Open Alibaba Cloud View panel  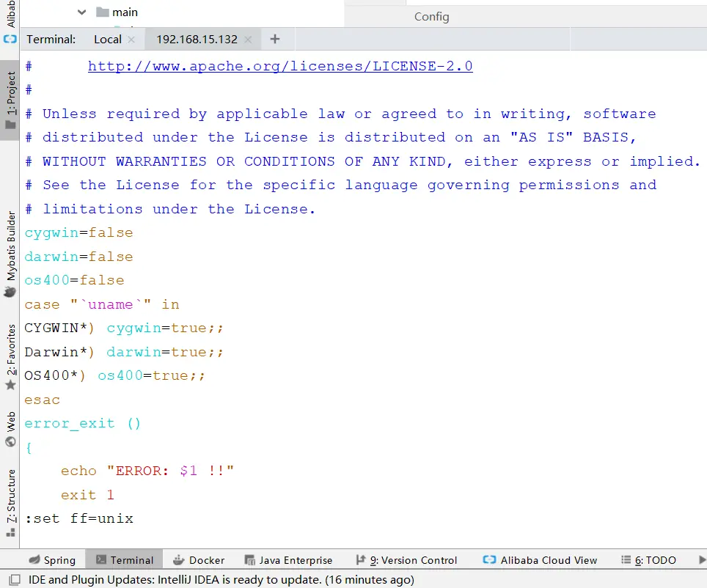540,560
